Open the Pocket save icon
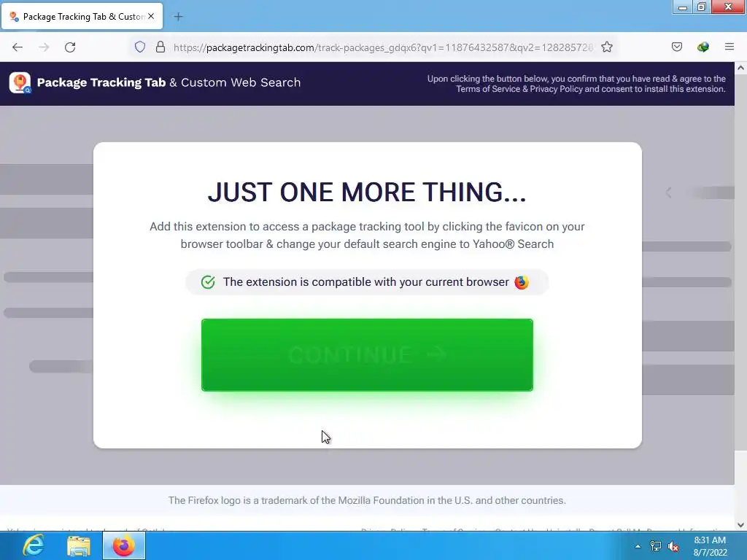747x560 pixels. coord(676,47)
